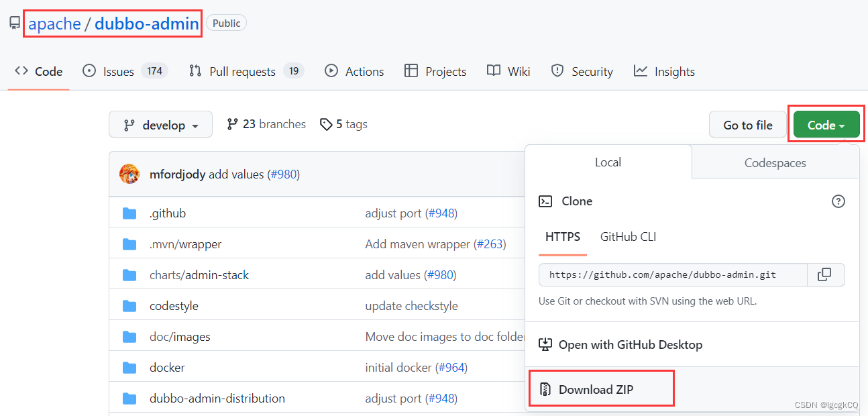Image resolution: width=868 pixels, height=416 pixels.
Task: Click the tags icon showing 5 tags
Action: 326,124
